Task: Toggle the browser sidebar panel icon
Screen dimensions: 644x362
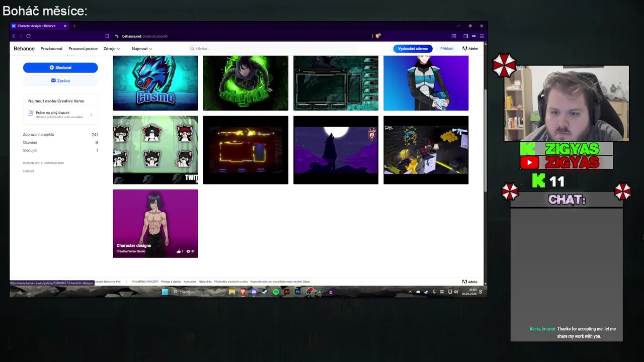Action: 465,36
